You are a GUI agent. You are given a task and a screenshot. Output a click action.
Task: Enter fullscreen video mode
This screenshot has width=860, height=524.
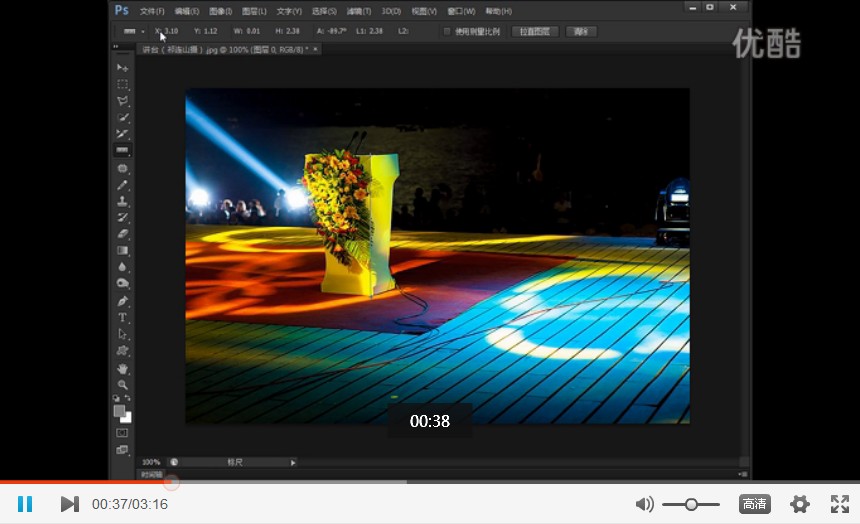point(840,504)
